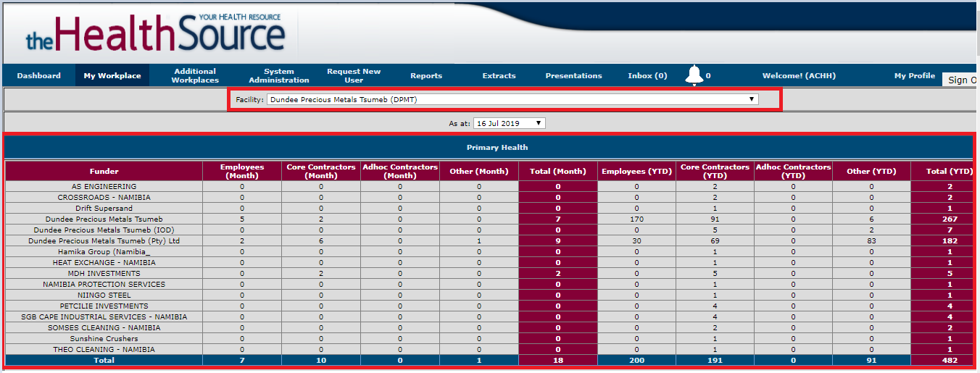Image resolution: width=980 pixels, height=373 pixels.
Task: Open the Reports menu
Action: pos(426,75)
